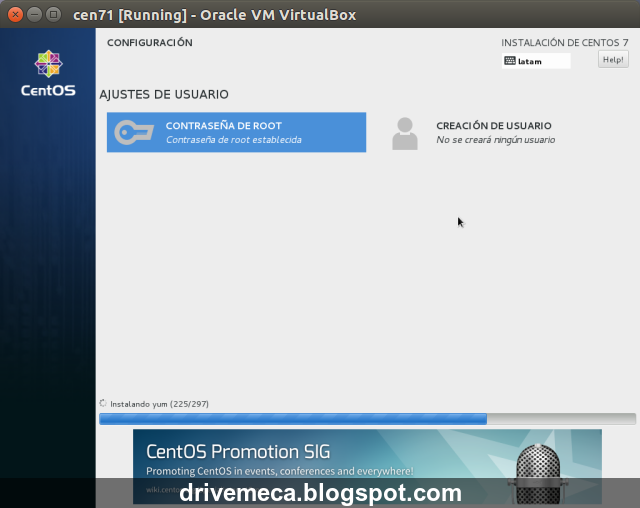The width and height of the screenshot is (640, 508).
Task: Click the 'Instalando yum (225/297)' status text
Action: point(159,404)
